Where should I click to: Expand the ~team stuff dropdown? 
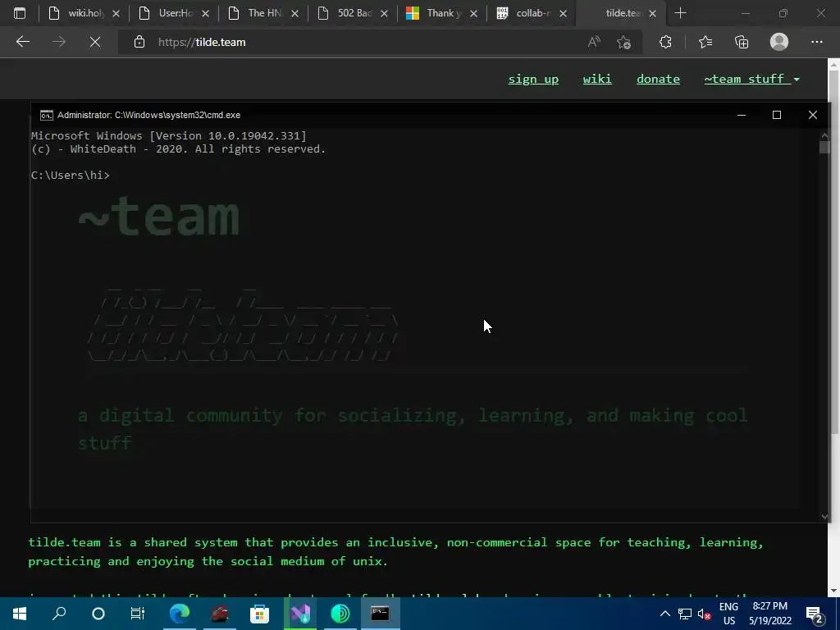pos(751,79)
